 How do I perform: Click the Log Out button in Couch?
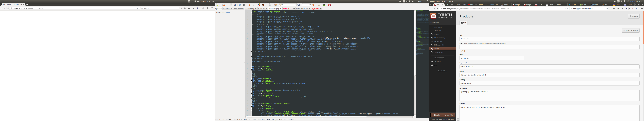(436, 115)
